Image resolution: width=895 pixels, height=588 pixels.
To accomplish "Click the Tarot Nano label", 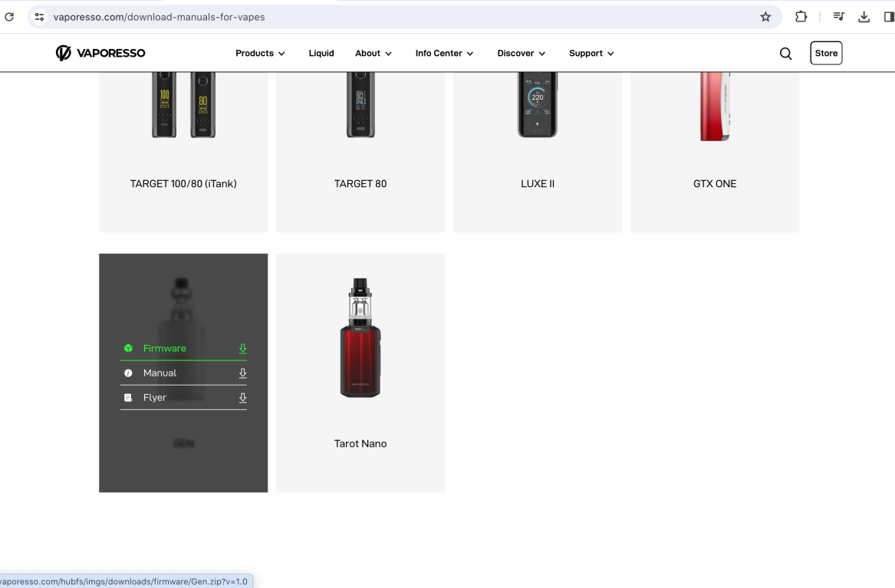I will [x=360, y=444].
